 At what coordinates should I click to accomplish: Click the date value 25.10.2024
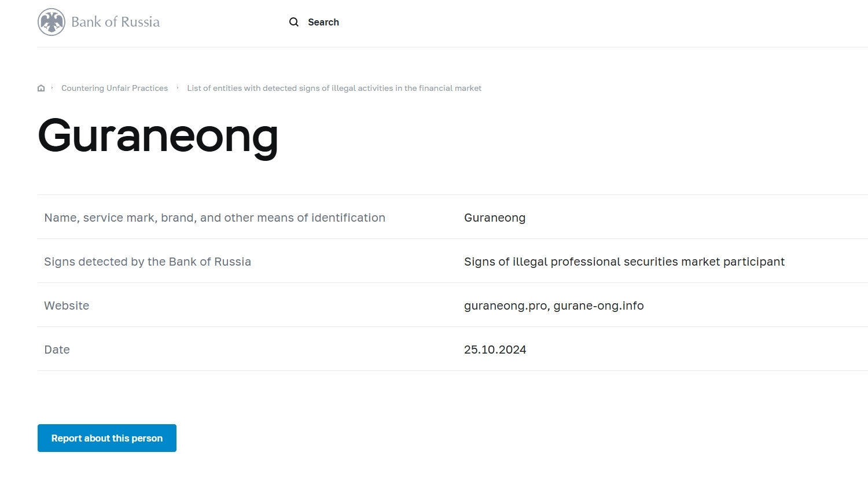(495, 350)
